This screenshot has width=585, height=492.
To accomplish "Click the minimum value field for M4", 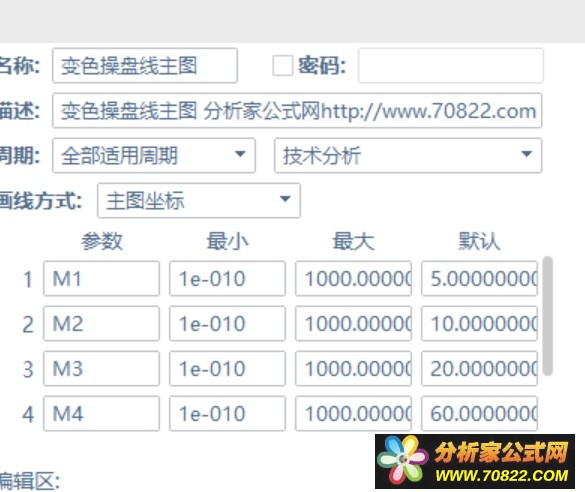I will [x=227, y=414].
